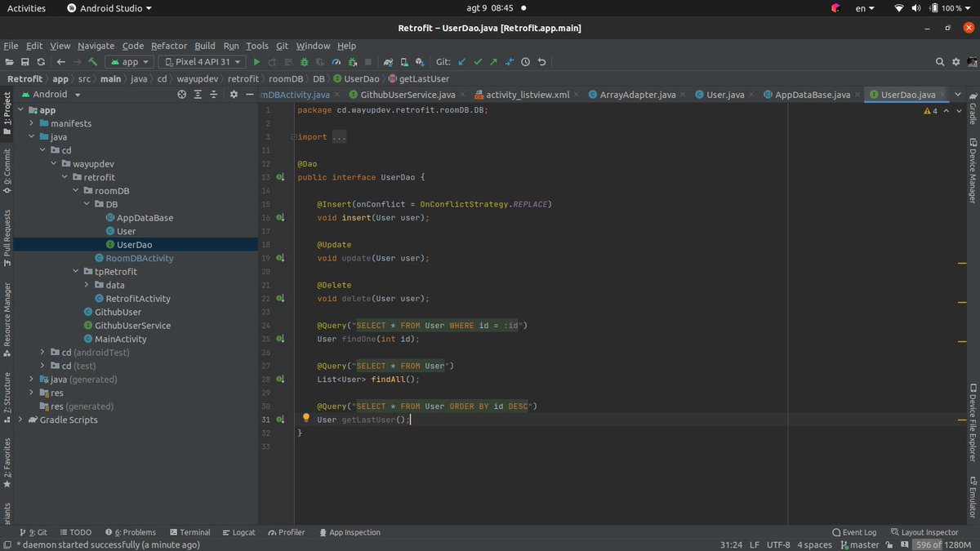Run the app with the green Run button
This screenshot has height=551, width=980.
pos(256,61)
